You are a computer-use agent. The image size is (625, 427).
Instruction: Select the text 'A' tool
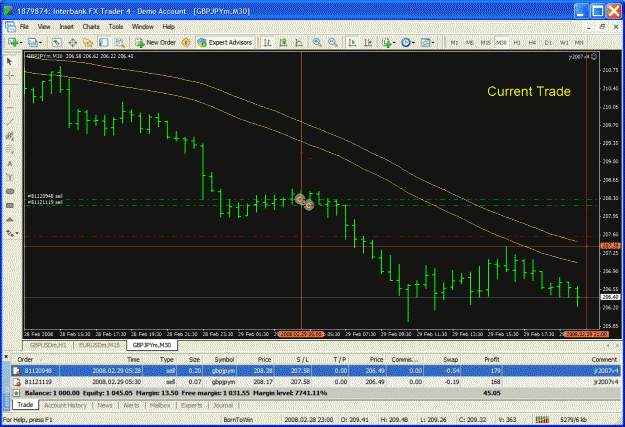(x=10, y=163)
